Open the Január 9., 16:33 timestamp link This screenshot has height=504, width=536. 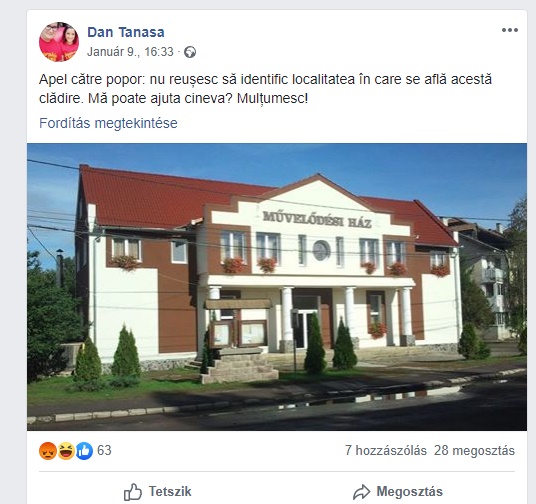(130, 52)
